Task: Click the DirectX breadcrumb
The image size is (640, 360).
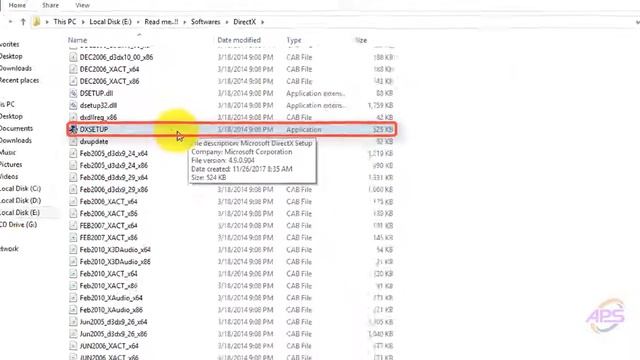Action: pos(244,22)
